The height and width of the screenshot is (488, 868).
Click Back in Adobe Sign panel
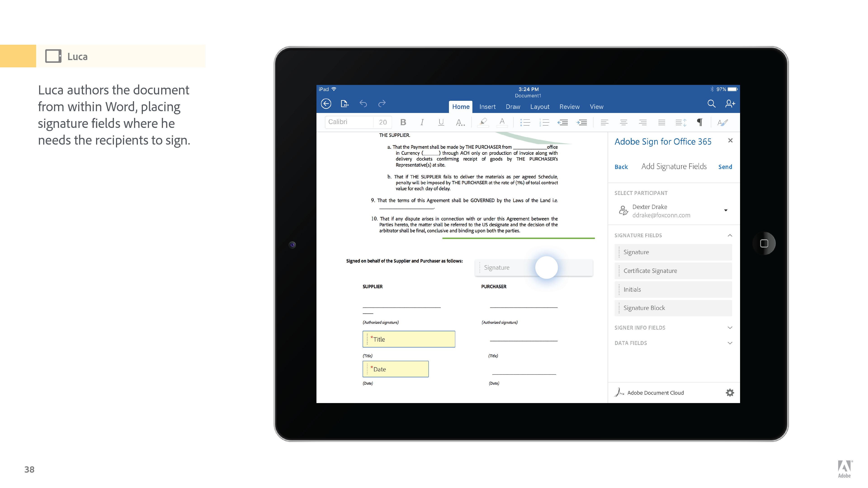(x=621, y=167)
